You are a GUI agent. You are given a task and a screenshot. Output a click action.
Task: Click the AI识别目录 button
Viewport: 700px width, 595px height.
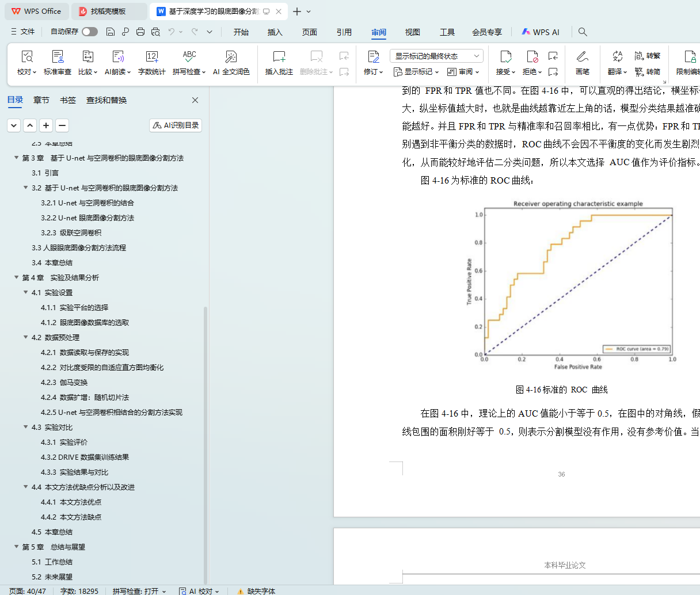(x=176, y=125)
